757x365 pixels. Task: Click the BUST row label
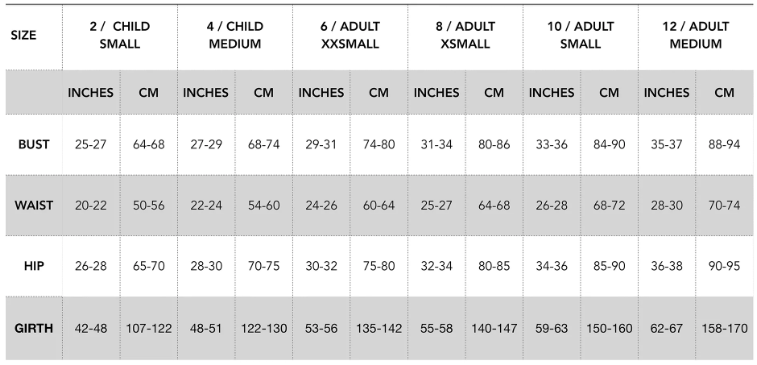tap(34, 144)
